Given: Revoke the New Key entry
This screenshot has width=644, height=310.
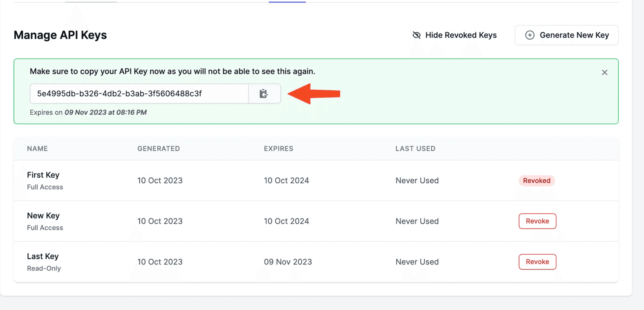Looking at the screenshot, I should pyautogui.click(x=537, y=221).
